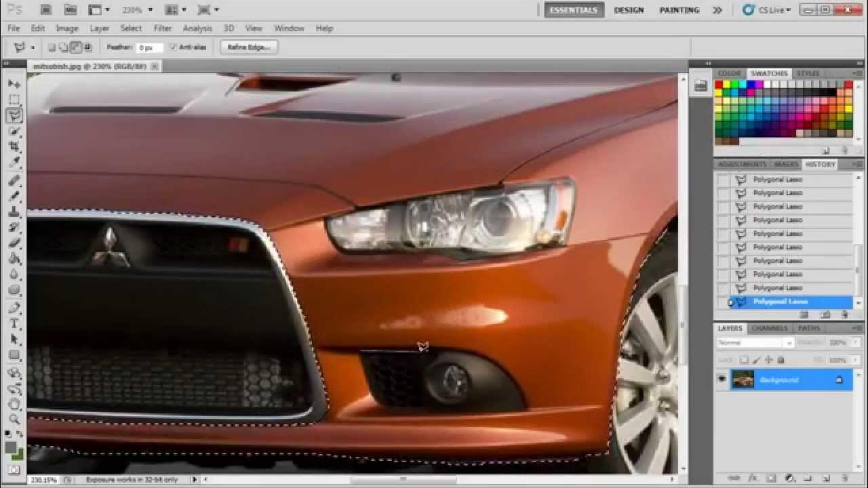Delete current state in History panel

coord(844,314)
